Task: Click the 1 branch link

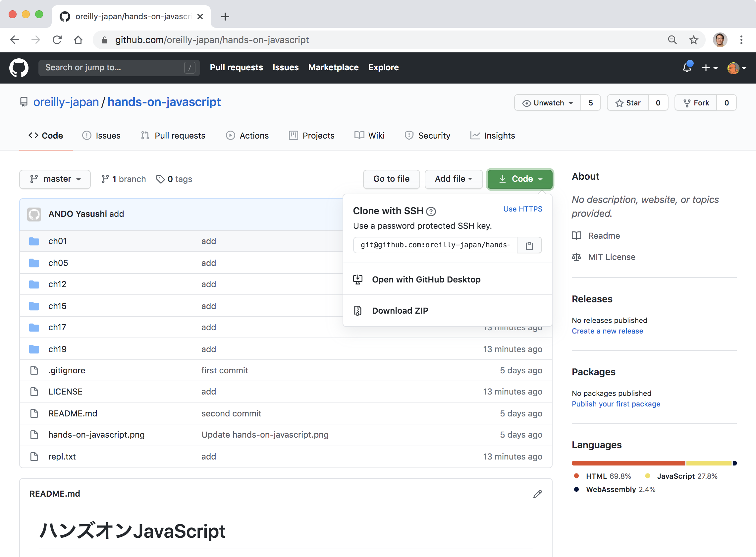Action: coord(123,179)
